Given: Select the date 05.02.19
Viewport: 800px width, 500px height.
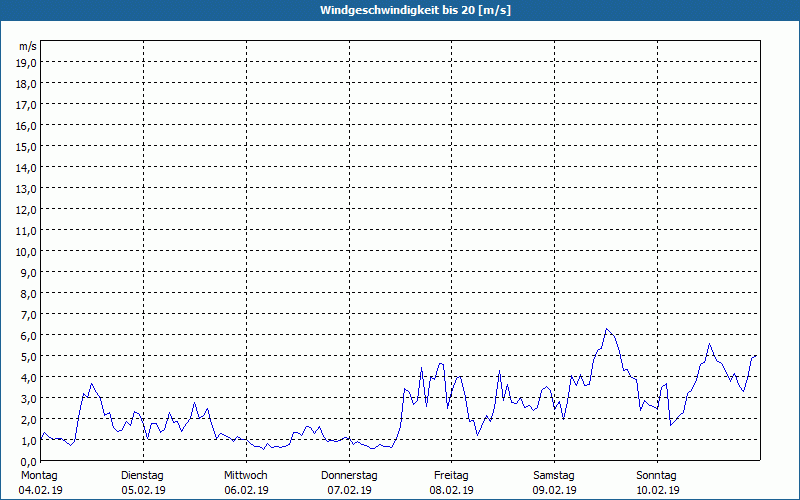Looking at the screenshot, I should pos(143,490).
